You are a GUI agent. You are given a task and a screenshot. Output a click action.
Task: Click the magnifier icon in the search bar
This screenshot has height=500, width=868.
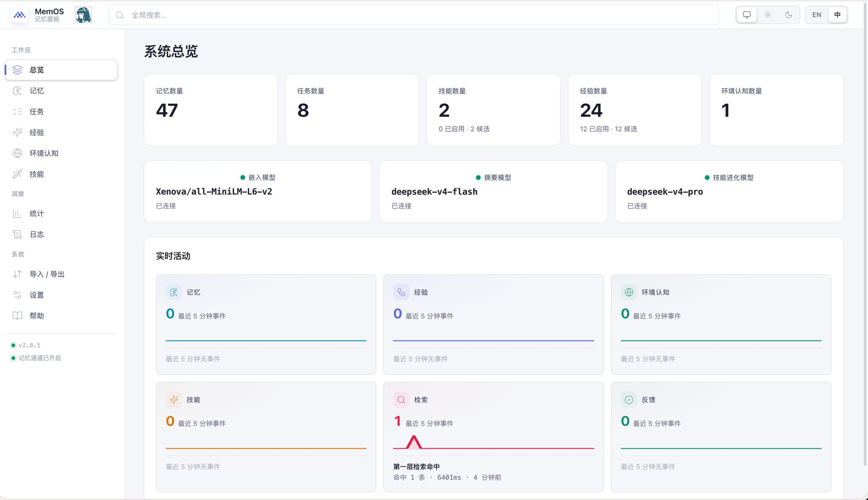click(120, 15)
